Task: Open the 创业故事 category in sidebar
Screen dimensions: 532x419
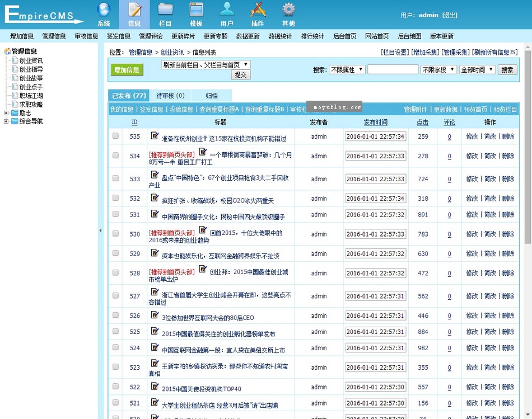Action: click(x=31, y=78)
